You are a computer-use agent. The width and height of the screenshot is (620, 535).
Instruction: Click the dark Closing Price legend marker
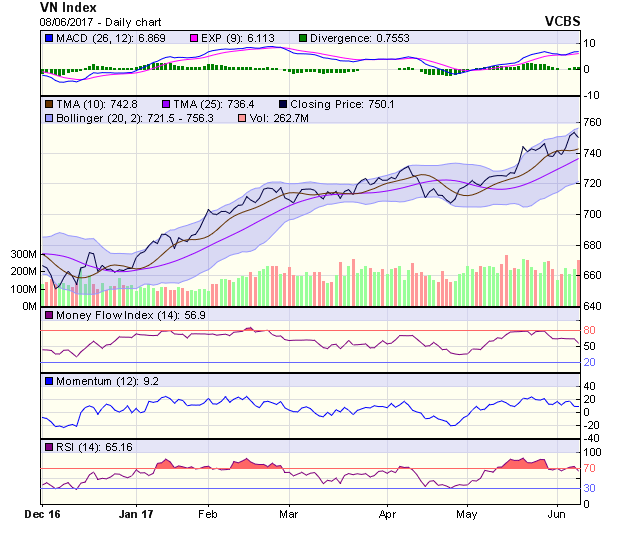coord(283,103)
